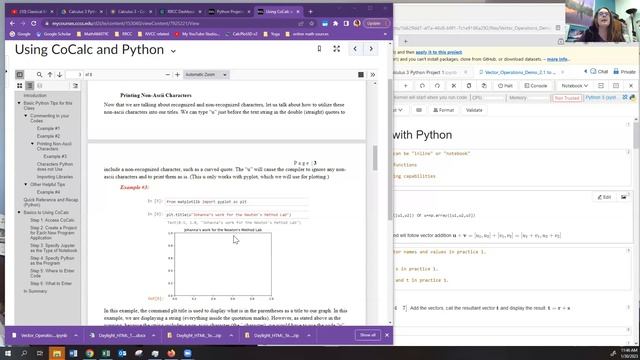Bookmark this page with star icon
The height and width of the screenshot is (360, 640).
click(311, 24)
